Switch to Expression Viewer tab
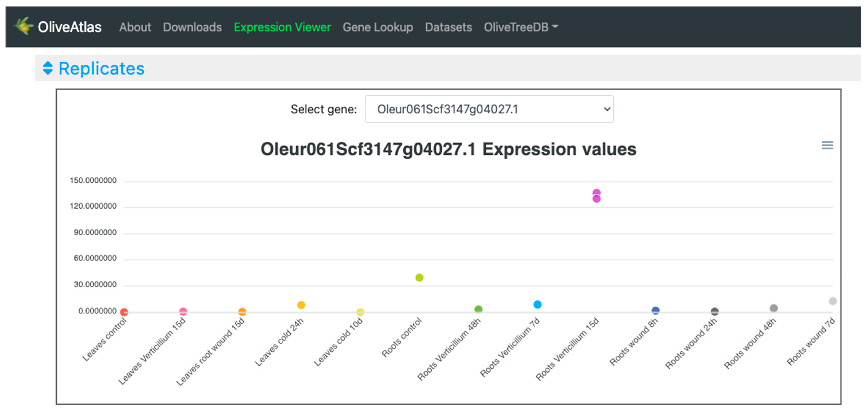Viewport: 868px width, 411px height. pos(282,27)
